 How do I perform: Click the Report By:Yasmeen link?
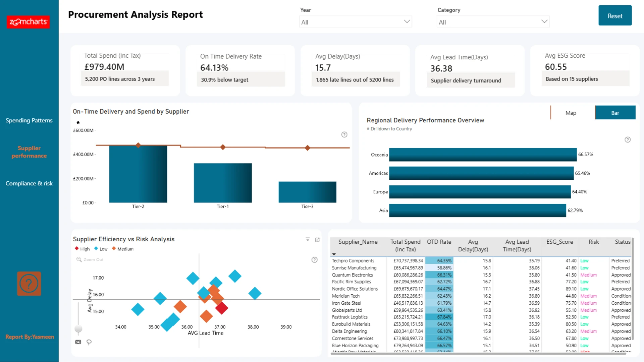(30, 337)
